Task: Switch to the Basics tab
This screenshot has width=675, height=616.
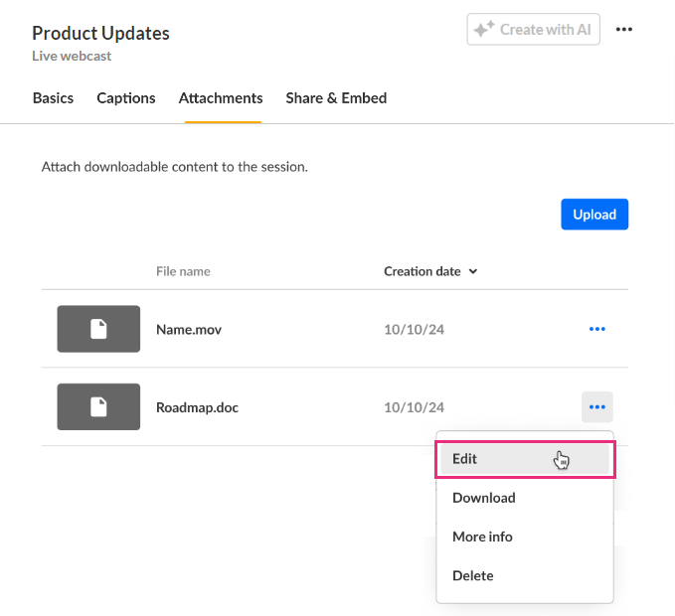Action: 53,98
